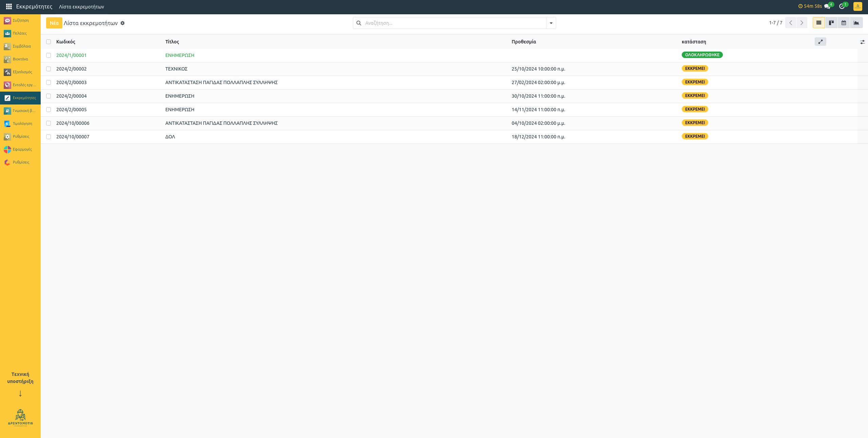
Task: Open Εντολές εργασίας in the sidebar
Action: point(20,85)
